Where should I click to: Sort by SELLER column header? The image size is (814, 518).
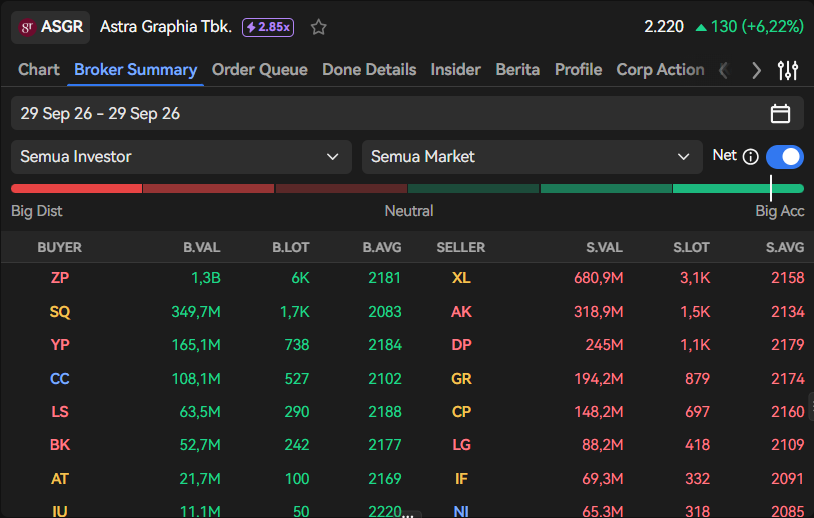tap(461, 248)
